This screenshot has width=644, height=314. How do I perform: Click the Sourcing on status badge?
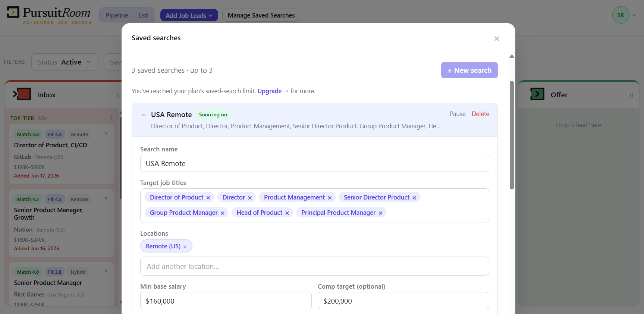coord(213,115)
